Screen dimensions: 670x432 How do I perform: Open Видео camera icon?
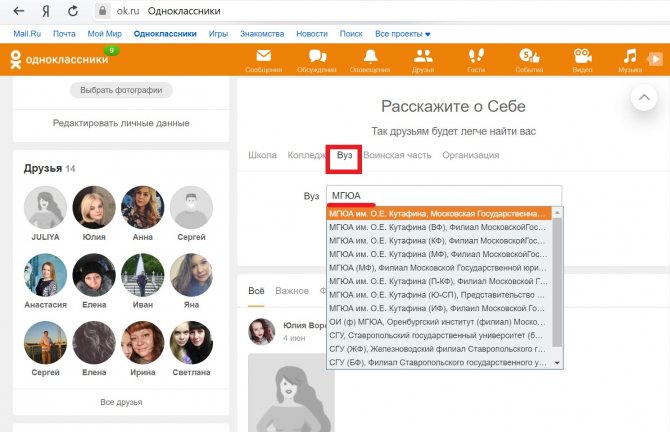(x=582, y=56)
